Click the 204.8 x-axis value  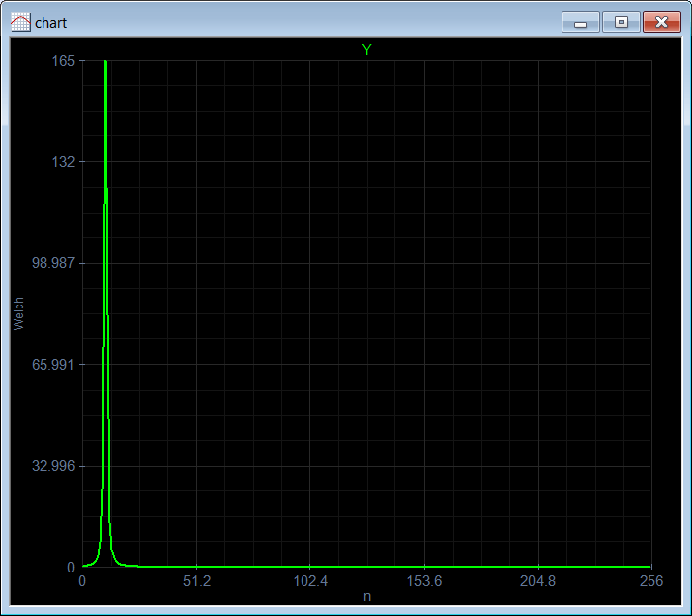pos(538,581)
